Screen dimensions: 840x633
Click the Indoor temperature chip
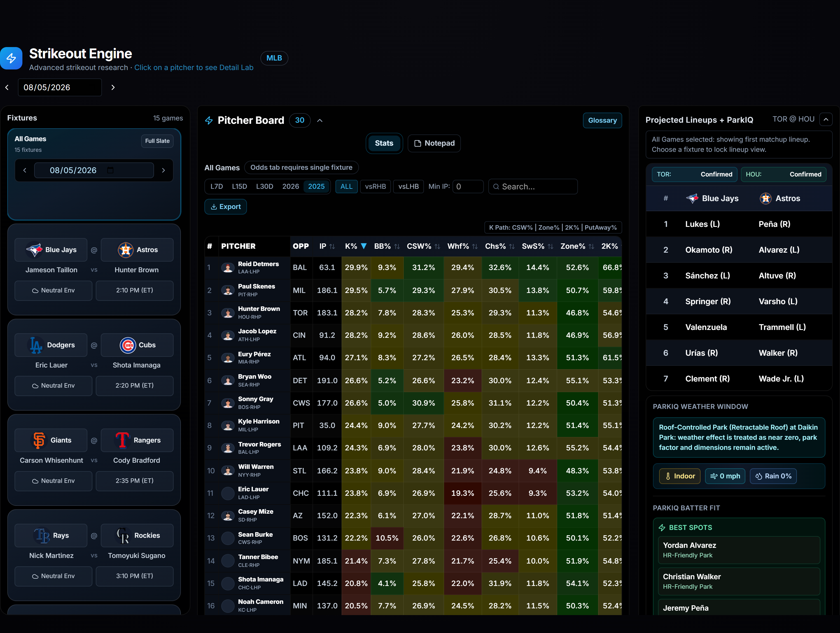680,476
